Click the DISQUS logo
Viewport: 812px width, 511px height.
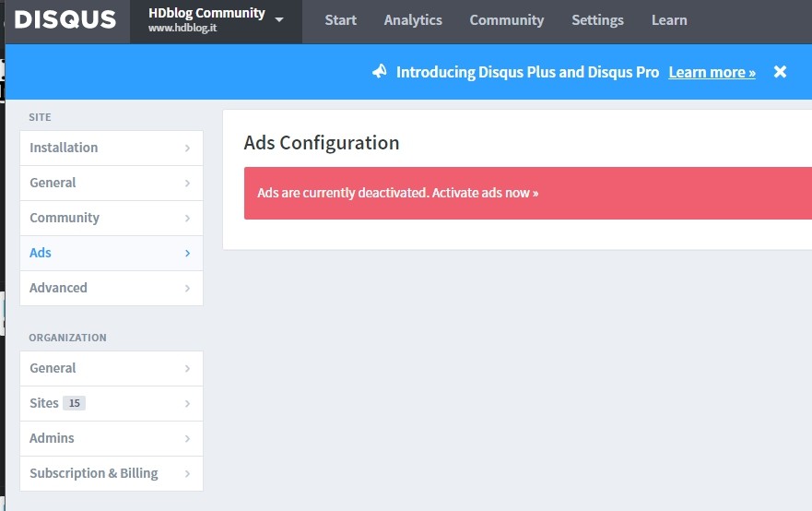[65, 20]
